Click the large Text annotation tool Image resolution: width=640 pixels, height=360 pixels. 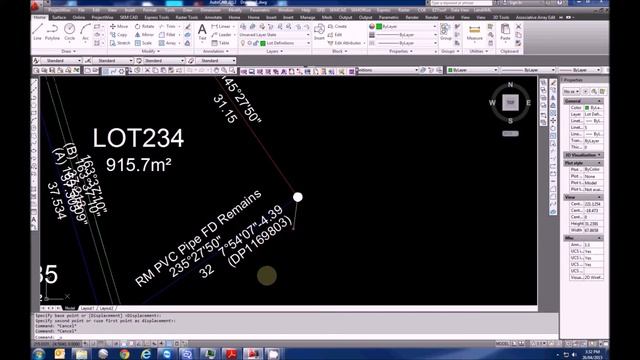(202, 32)
